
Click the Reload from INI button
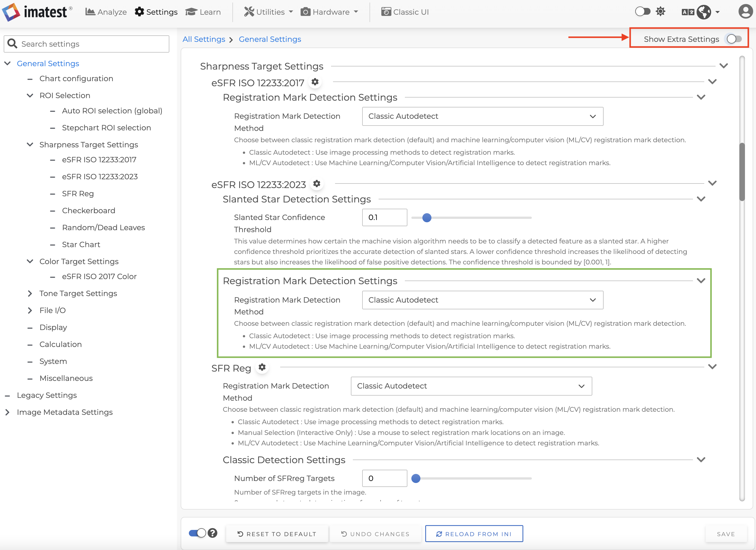474,534
